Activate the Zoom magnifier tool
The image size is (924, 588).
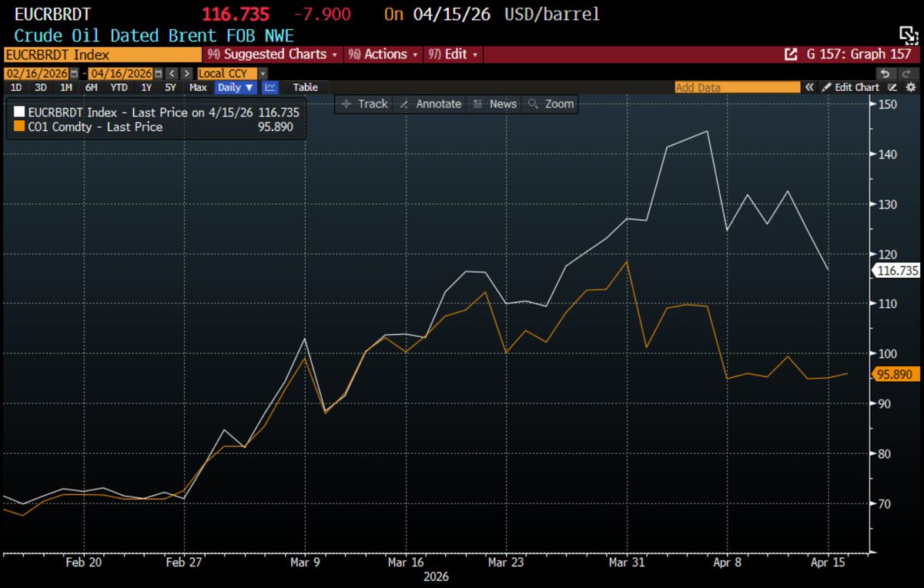tap(551, 104)
